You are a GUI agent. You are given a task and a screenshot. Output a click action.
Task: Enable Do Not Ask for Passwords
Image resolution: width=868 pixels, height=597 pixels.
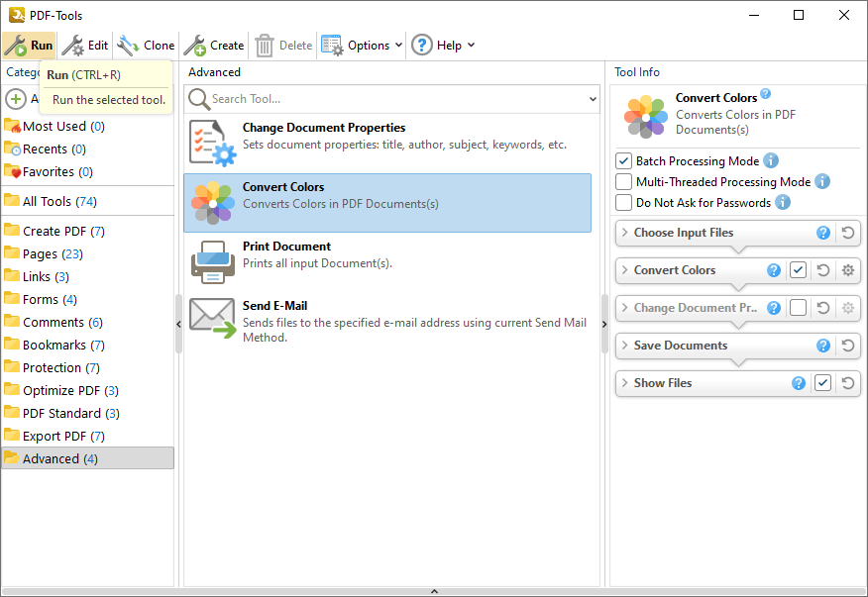[624, 203]
